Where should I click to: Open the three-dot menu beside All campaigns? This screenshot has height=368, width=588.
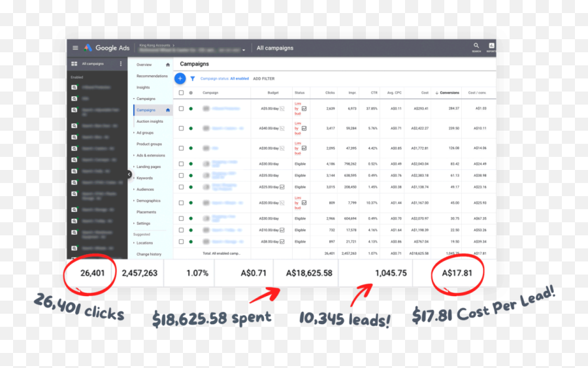pyautogui.click(x=121, y=64)
